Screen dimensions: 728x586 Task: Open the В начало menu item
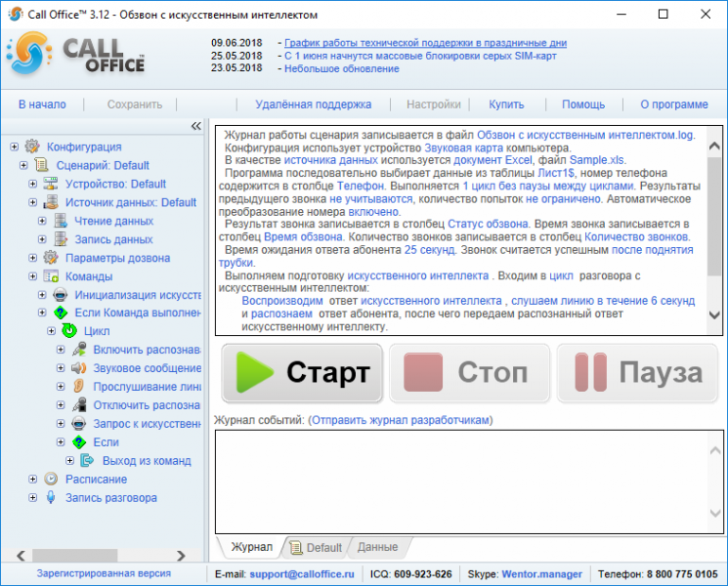[42, 105]
